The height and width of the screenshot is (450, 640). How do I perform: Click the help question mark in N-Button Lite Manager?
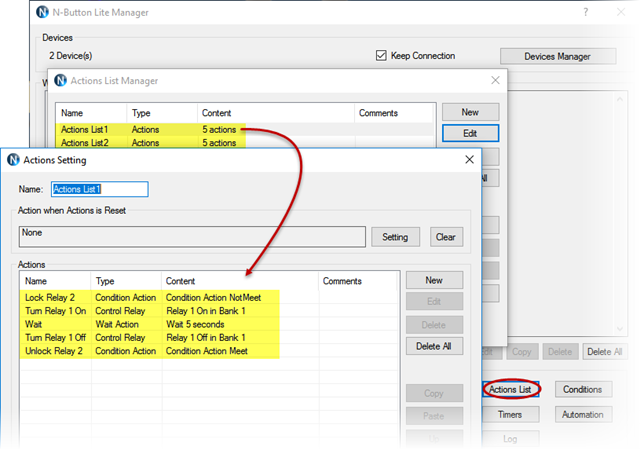pos(586,12)
